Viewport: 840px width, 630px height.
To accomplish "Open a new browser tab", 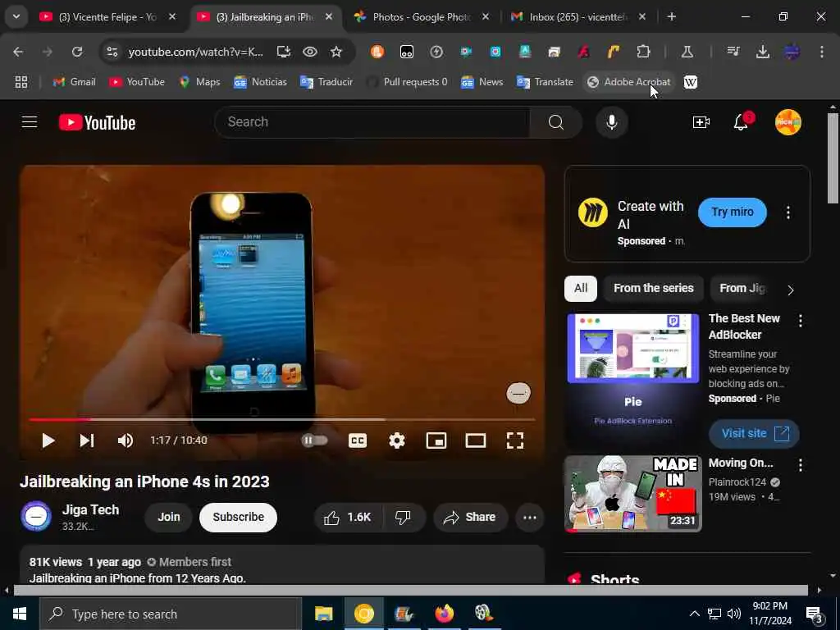I will 671,17.
